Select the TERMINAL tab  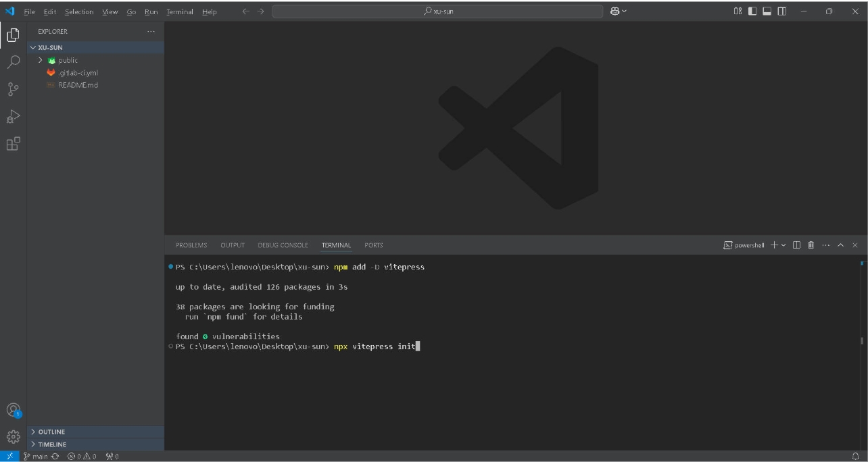click(336, 245)
